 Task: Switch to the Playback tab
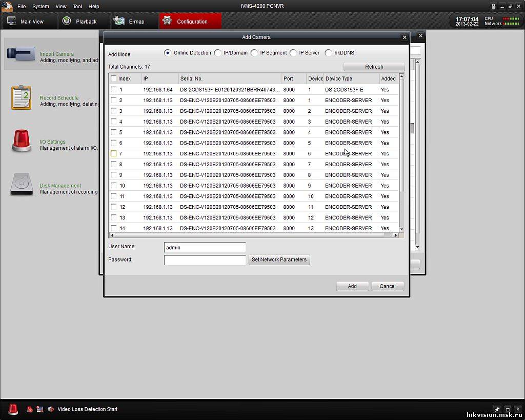click(x=84, y=21)
